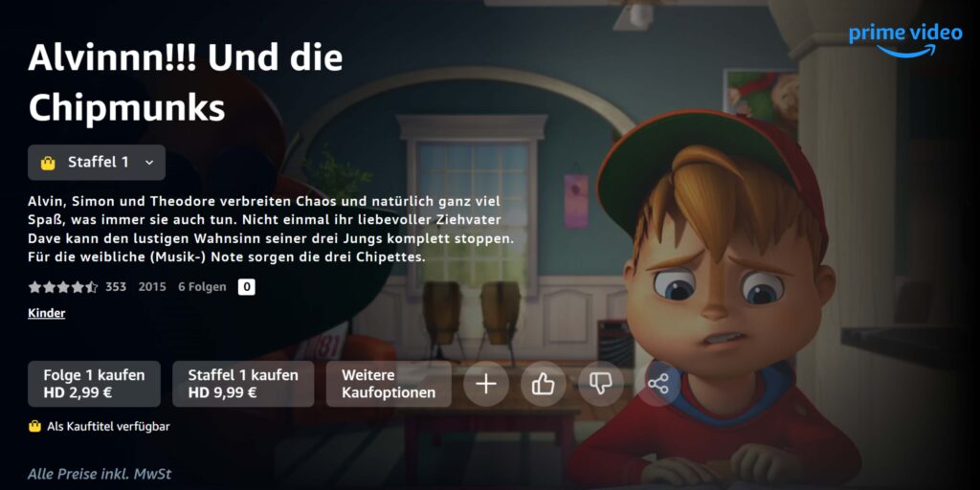Click the 353 ratings count
This screenshot has width=980, height=490.
pos(116,287)
